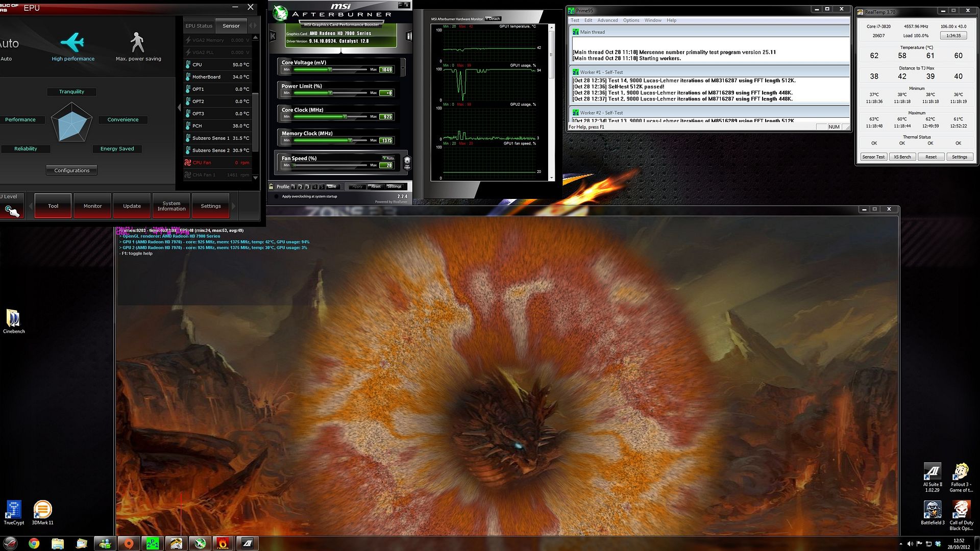
Task: Switch to the Sensor tab
Action: click(x=231, y=26)
